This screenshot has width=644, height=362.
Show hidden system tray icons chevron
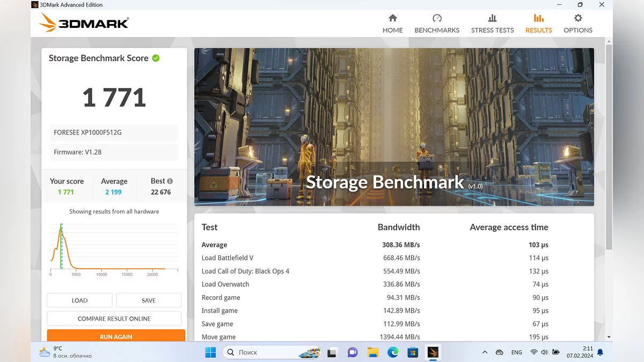pos(485,352)
